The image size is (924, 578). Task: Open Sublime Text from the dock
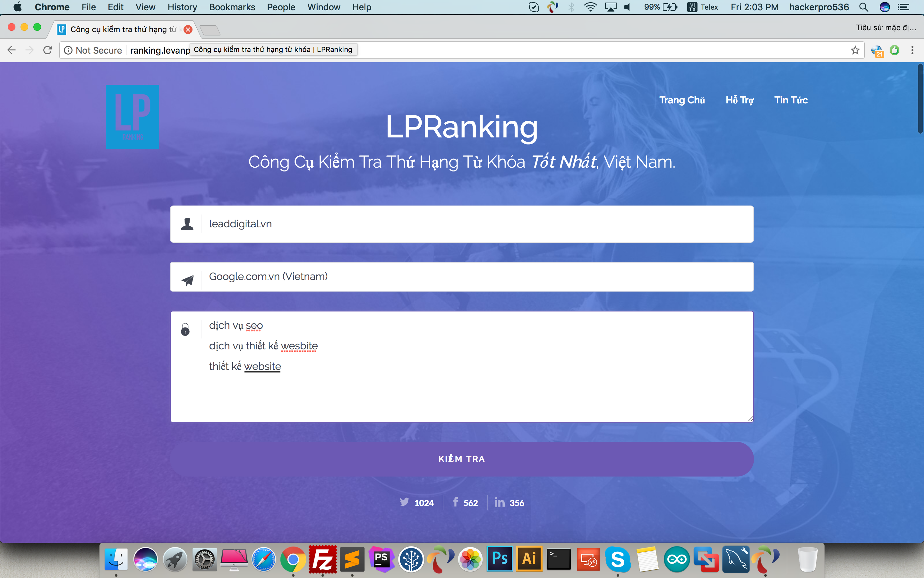pyautogui.click(x=352, y=559)
